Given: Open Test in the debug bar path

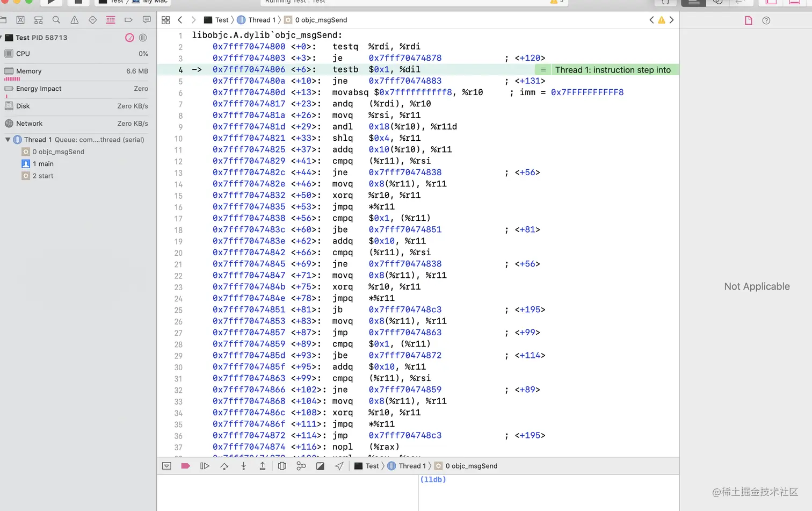Looking at the screenshot, I should click(367, 466).
